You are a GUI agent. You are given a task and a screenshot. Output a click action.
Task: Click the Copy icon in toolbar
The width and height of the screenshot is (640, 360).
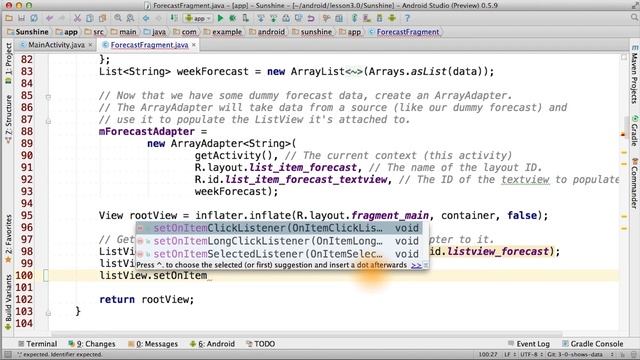tap(90, 18)
